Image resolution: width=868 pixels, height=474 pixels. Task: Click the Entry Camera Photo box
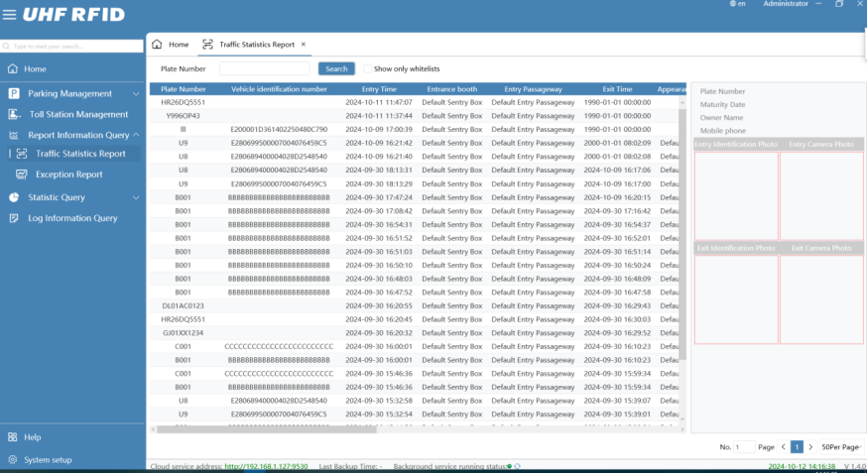tap(821, 195)
